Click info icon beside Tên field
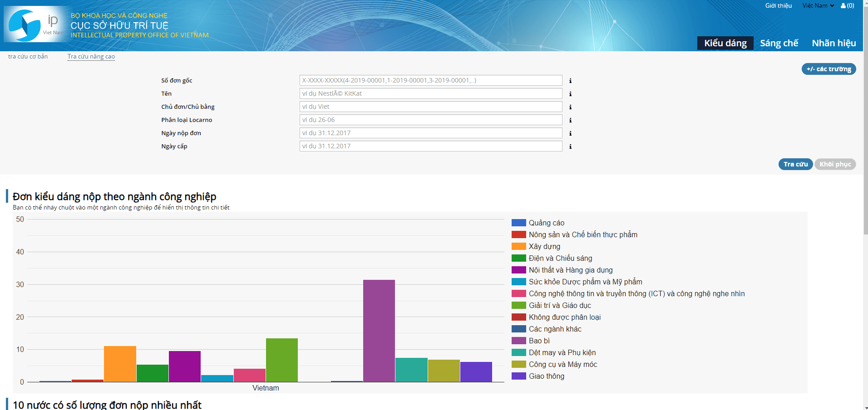 (x=570, y=94)
